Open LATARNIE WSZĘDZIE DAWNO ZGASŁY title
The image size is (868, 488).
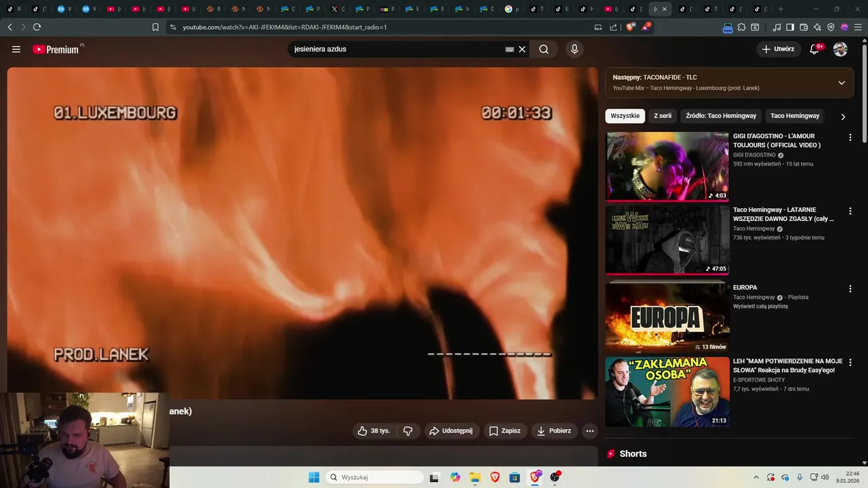[x=783, y=214]
